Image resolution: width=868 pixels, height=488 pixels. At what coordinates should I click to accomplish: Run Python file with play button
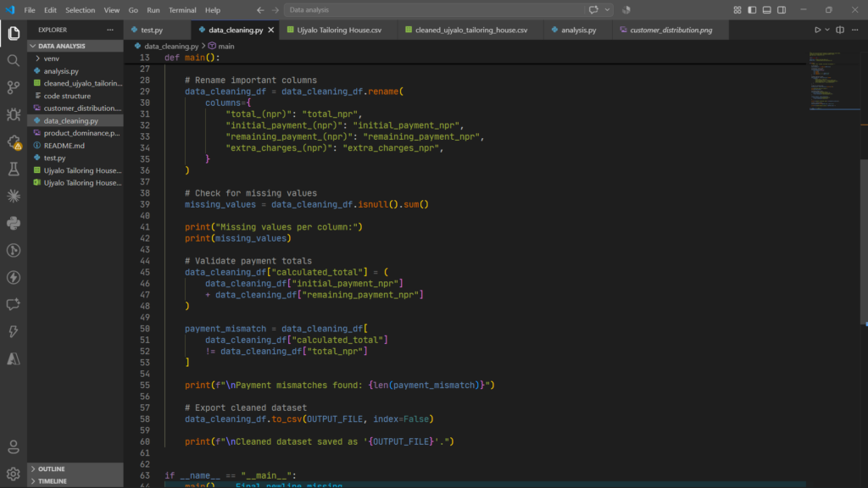(818, 30)
